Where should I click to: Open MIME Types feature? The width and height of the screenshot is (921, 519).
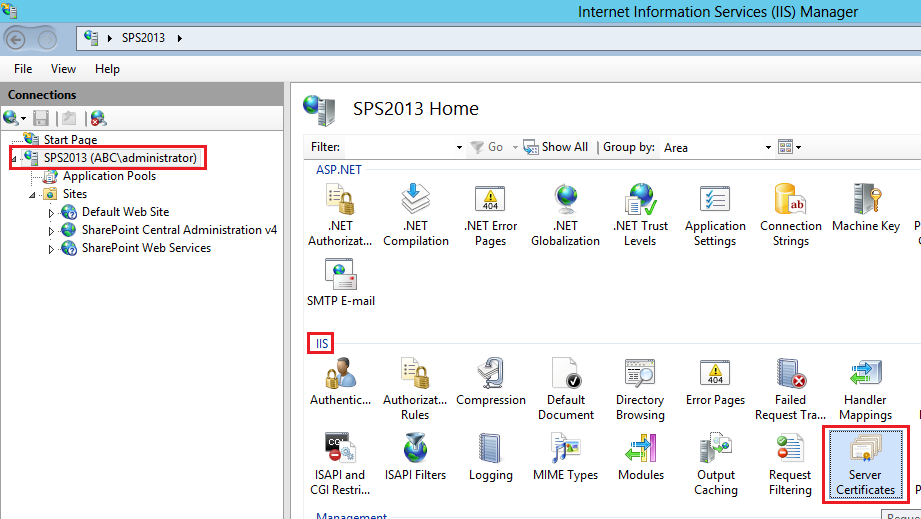point(566,457)
